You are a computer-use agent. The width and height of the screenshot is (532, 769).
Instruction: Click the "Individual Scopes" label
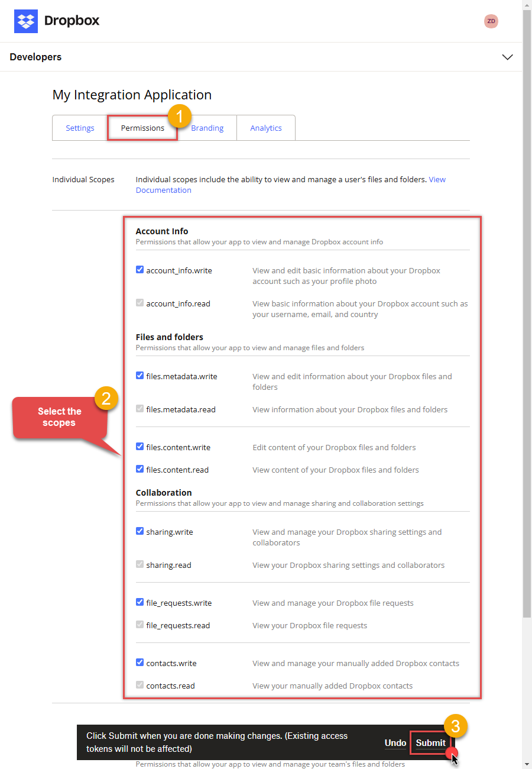coord(83,179)
